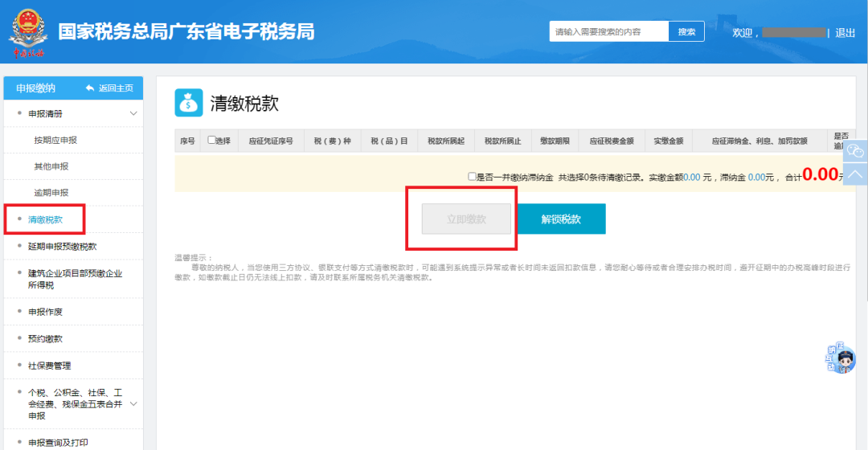Image resolution: width=868 pixels, height=450 pixels.
Task: Click the 返回主页 back arrow icon
Action: click(x=90, y=88)
